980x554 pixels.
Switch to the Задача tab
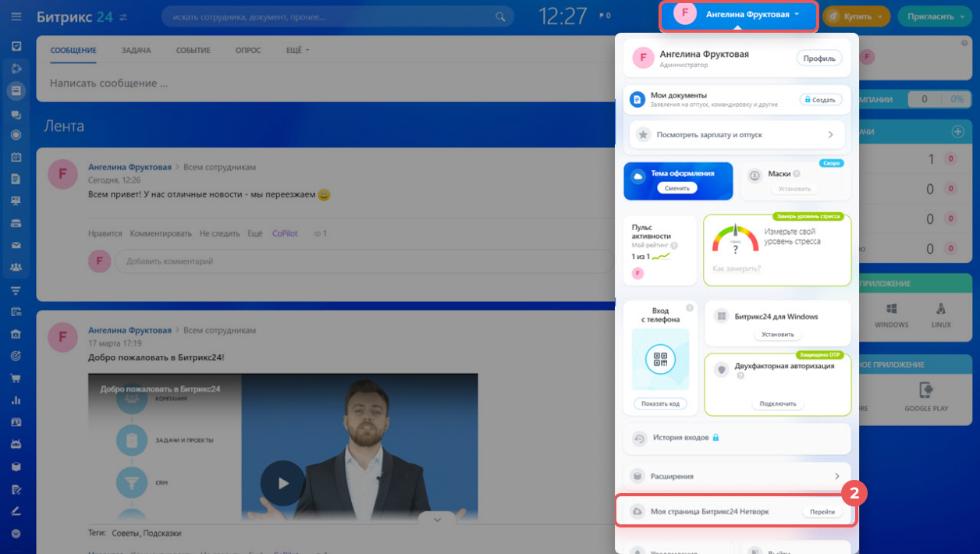pyautogui.click(x=137, y=51)
